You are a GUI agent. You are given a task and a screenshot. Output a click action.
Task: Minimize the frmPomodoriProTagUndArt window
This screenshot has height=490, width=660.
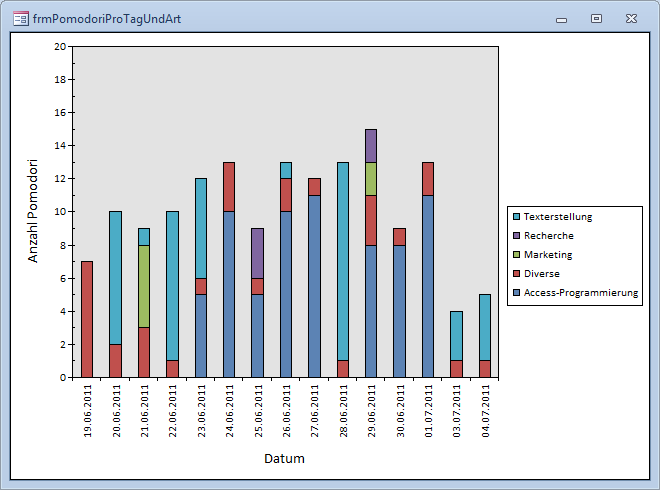click(562, 18)
